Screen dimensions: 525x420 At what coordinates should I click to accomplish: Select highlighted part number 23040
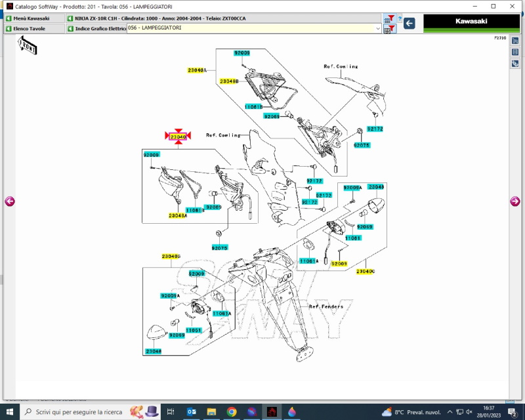coord(178,136)
